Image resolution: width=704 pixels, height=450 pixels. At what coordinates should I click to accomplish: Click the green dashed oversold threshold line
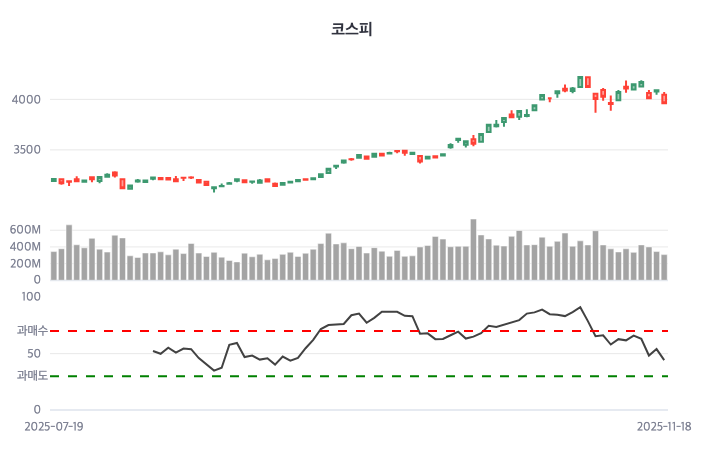[300, 376]
